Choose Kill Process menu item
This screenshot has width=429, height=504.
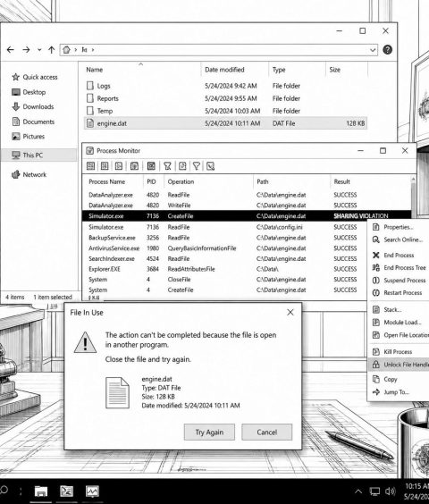point(399,352)
